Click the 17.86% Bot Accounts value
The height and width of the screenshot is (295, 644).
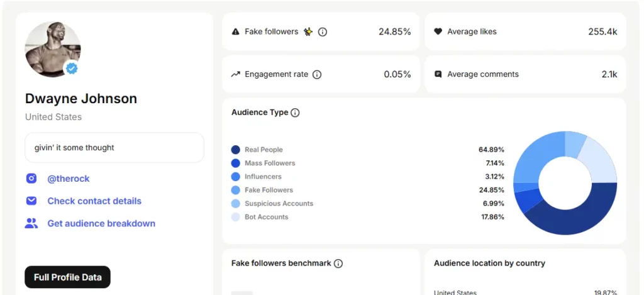point(493,217)
